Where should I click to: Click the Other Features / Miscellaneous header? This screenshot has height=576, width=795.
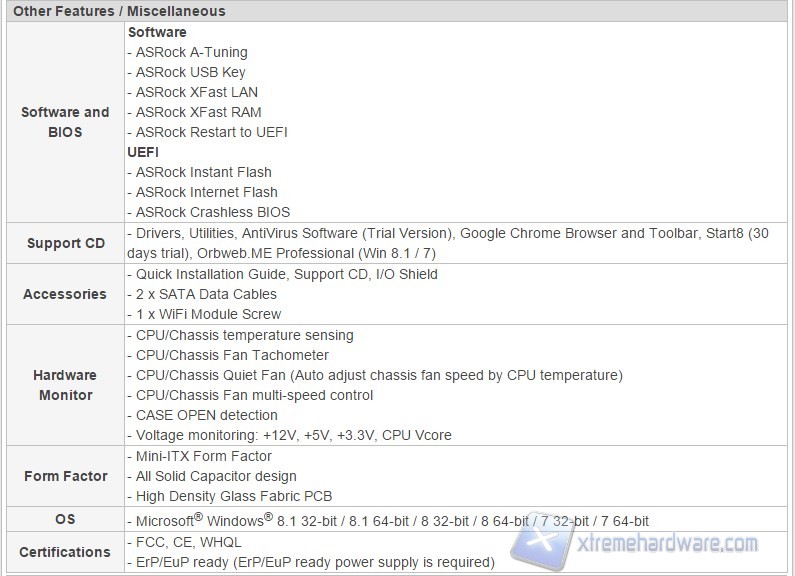pos(119,11)
